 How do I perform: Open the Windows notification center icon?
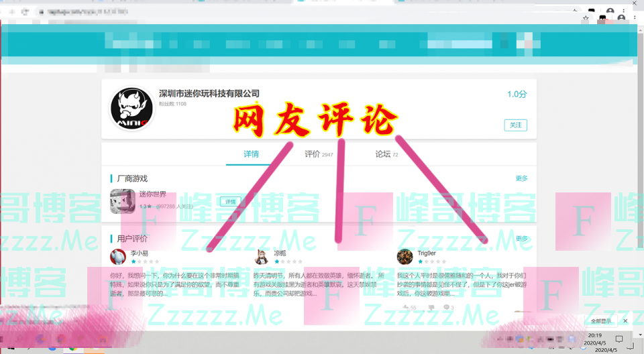(619, 339)
